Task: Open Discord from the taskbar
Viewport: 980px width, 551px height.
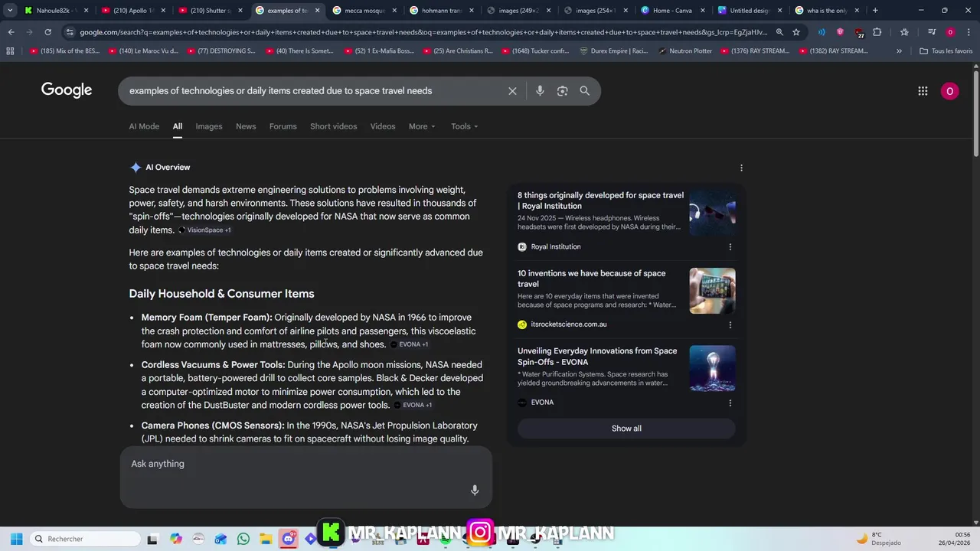Action: pos(289,539)
